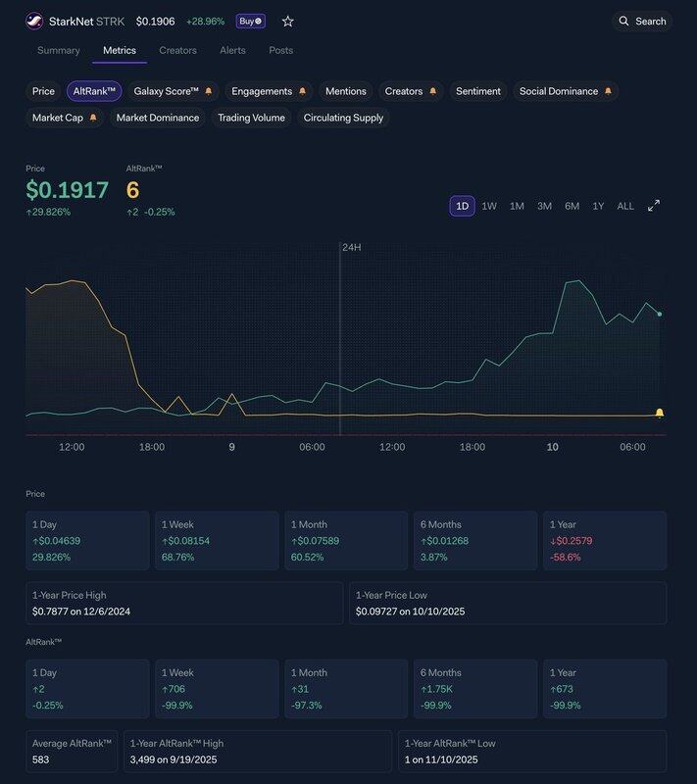Click the yellow bell on chart
Screen dimensions: 697x784
[x=660, y=413]
